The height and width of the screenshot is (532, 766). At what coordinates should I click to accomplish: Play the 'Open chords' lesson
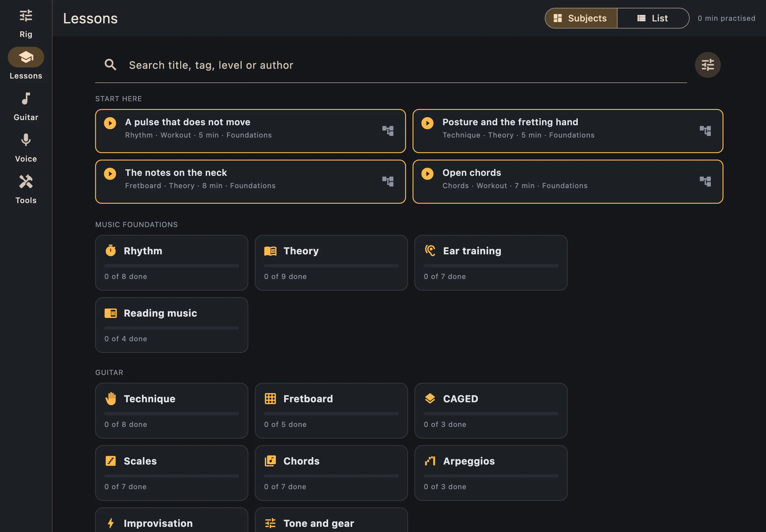(427, 174)
